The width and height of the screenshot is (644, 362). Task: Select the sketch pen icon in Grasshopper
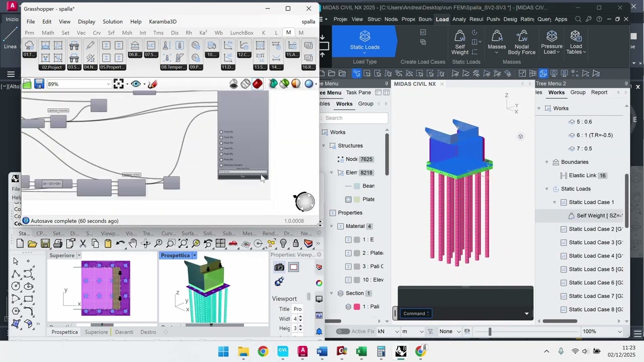coord(152,84)
